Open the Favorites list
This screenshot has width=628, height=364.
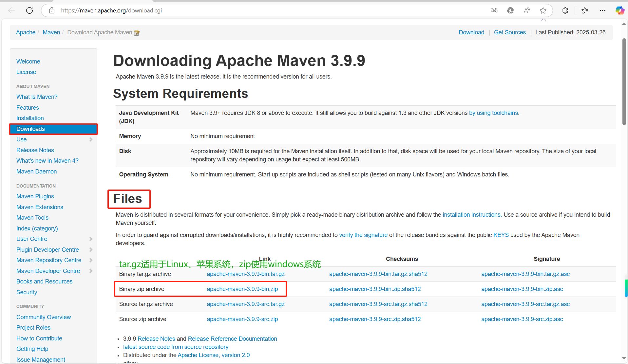click(585, 10)
